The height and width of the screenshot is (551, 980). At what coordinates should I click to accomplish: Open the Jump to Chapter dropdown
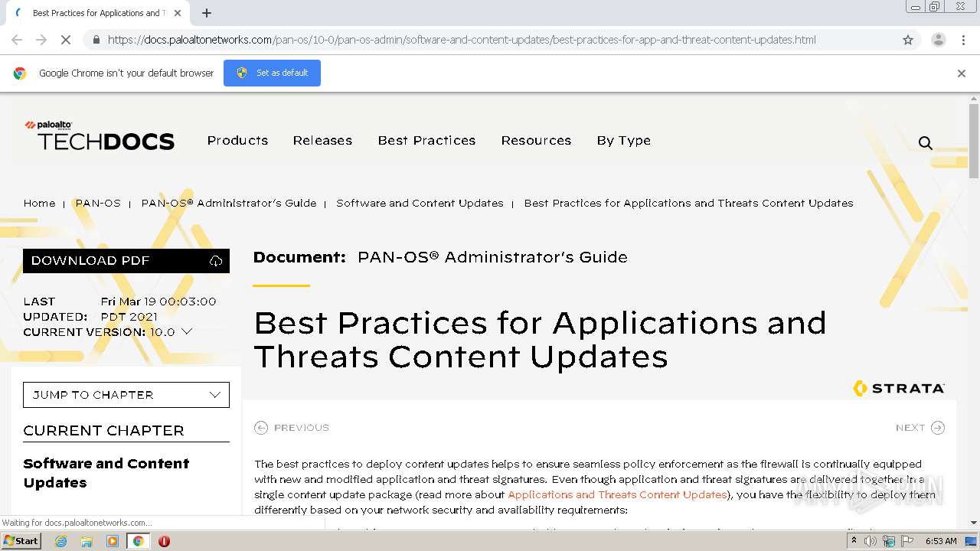[x=126, y=395]
